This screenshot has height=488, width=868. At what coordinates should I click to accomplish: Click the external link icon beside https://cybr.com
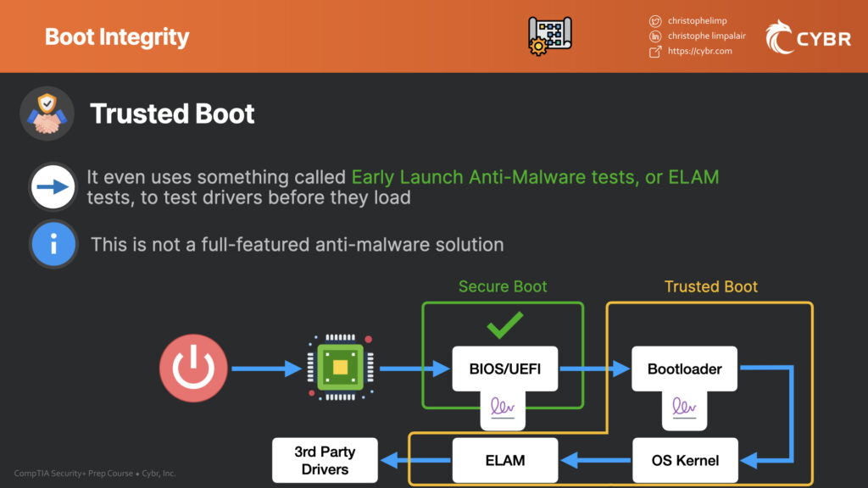tap(655, 52)
